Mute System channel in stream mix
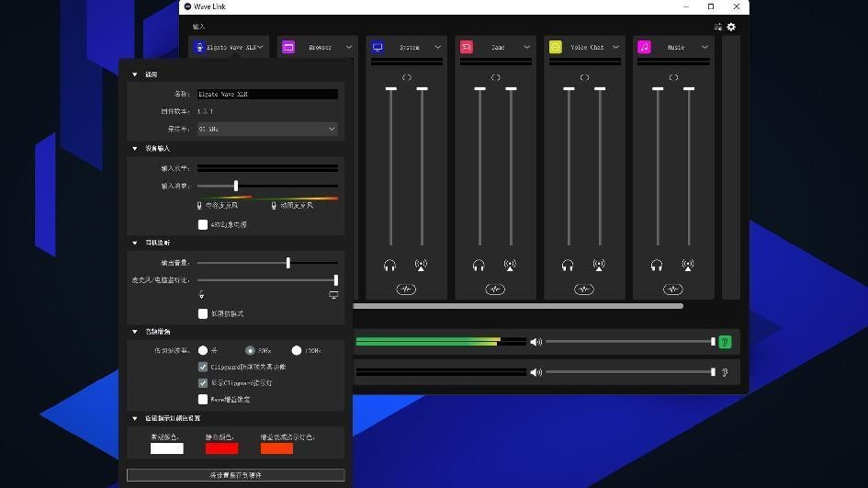Viewport: 868px width, 488px height. (x=421, y=266)
